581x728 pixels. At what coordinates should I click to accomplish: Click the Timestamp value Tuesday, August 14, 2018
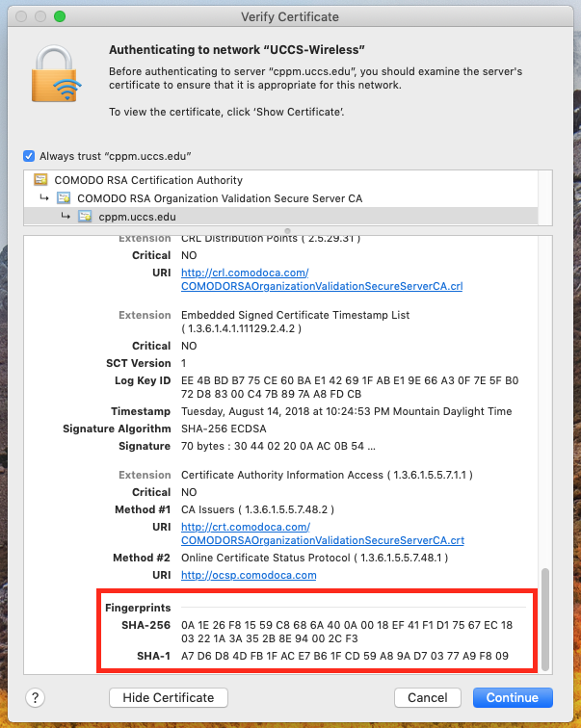[347, 411]
